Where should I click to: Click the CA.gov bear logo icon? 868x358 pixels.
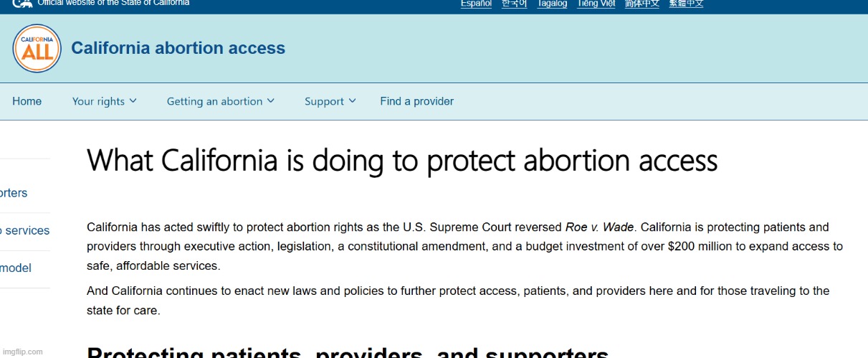[x=23, y=4]
